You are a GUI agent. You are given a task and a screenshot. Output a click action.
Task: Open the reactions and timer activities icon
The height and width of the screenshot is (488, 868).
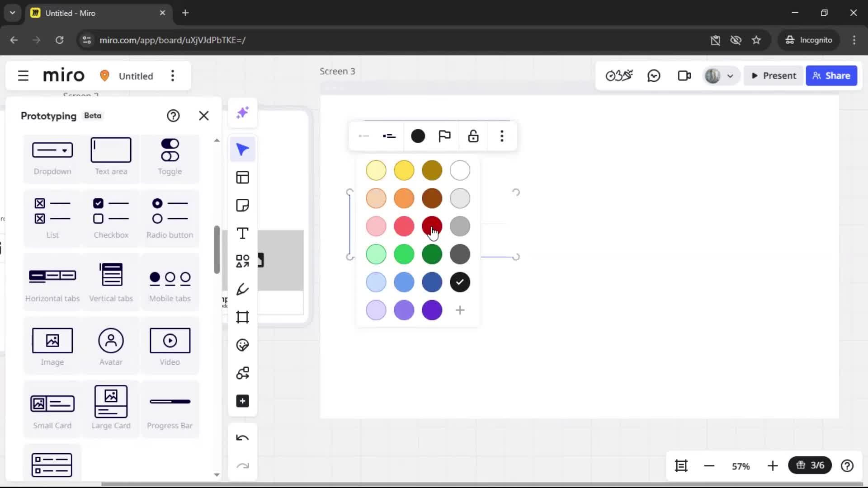point(619,76)
